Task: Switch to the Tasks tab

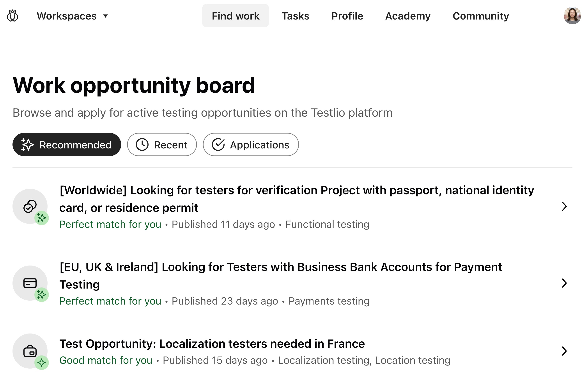Action: tap(296, 16)
